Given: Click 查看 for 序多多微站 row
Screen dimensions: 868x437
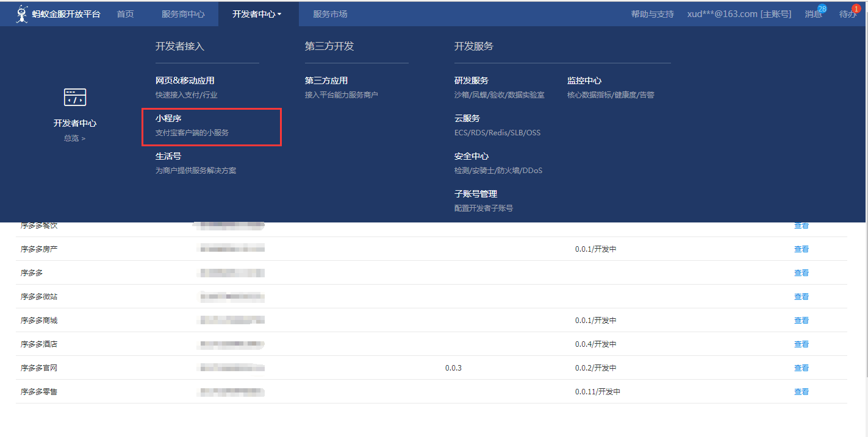Looking at the screenshot, I should 802,297.
